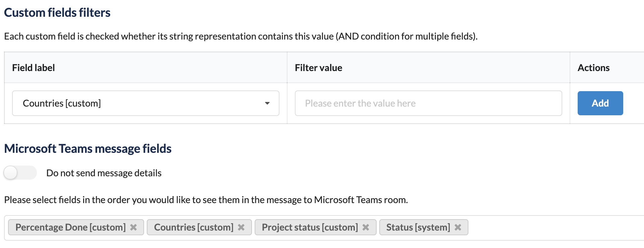Click the "Custom fields filters" heading
This screenshot has width=644, height=248.
pos(57,12)
